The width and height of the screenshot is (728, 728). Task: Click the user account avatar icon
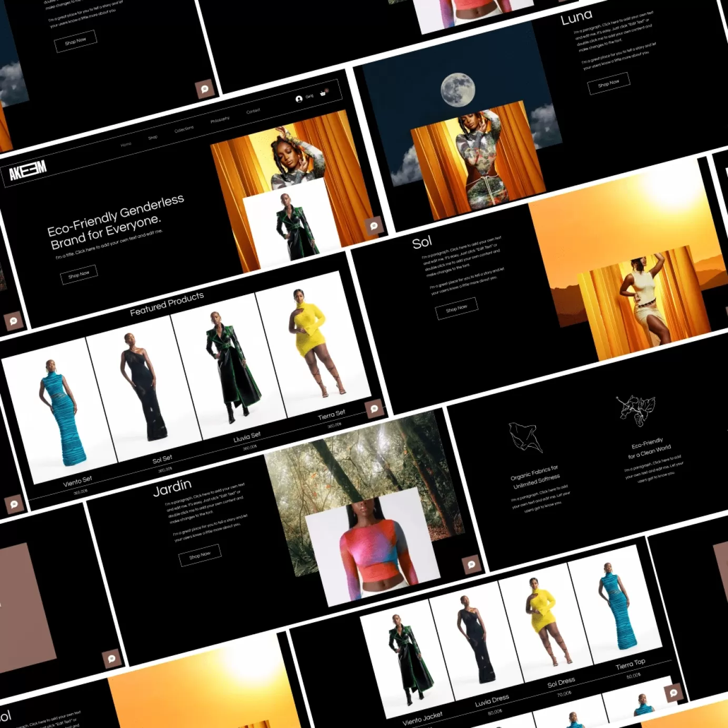pyautogui.click(x=299, y=99)
